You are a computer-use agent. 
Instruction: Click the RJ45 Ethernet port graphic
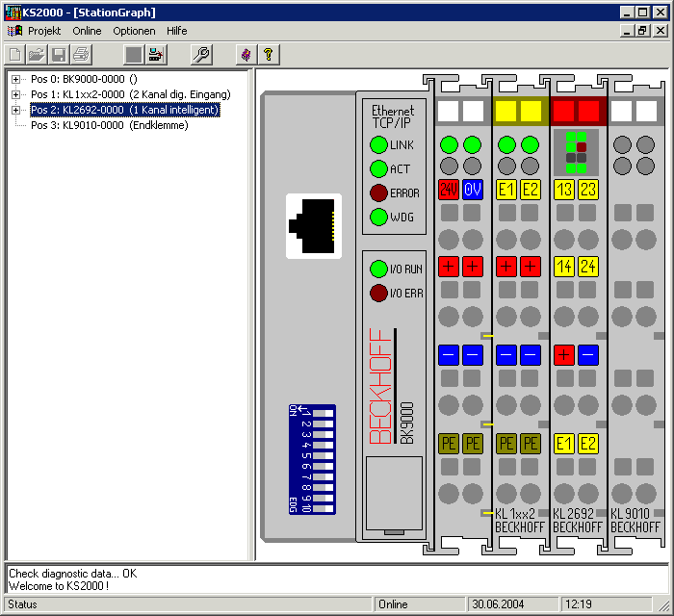314,226
